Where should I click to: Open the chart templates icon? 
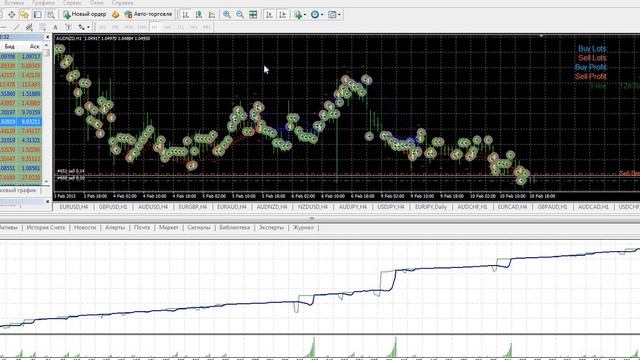(332, 15)
